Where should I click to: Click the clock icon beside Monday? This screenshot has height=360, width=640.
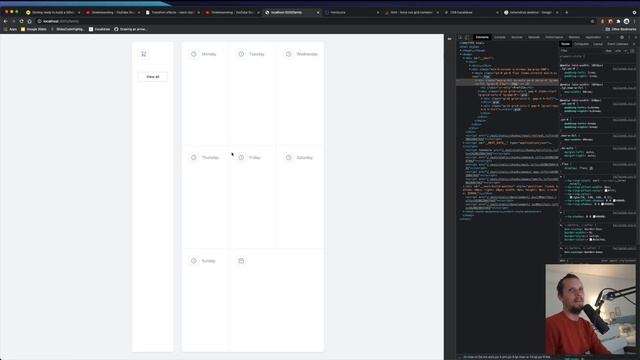(193, 54)
